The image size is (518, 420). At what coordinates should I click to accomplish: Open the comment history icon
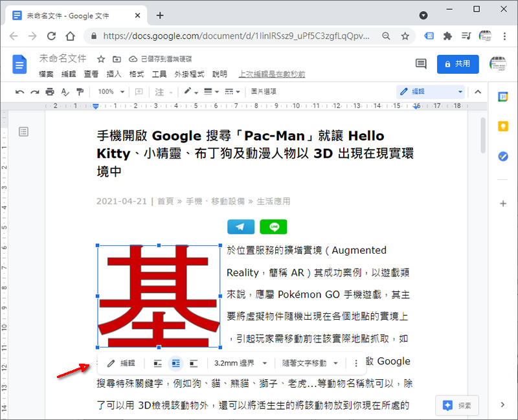(421, 63)
